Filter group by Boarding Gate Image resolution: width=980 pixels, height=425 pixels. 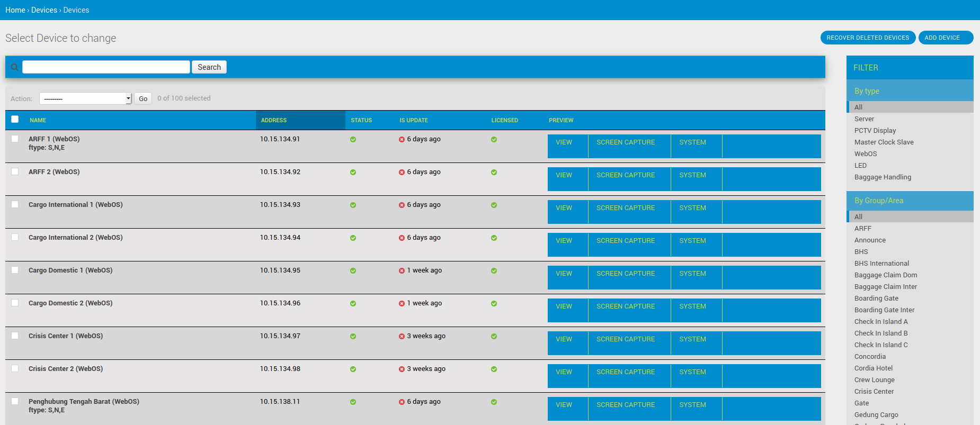pos(876,299)
